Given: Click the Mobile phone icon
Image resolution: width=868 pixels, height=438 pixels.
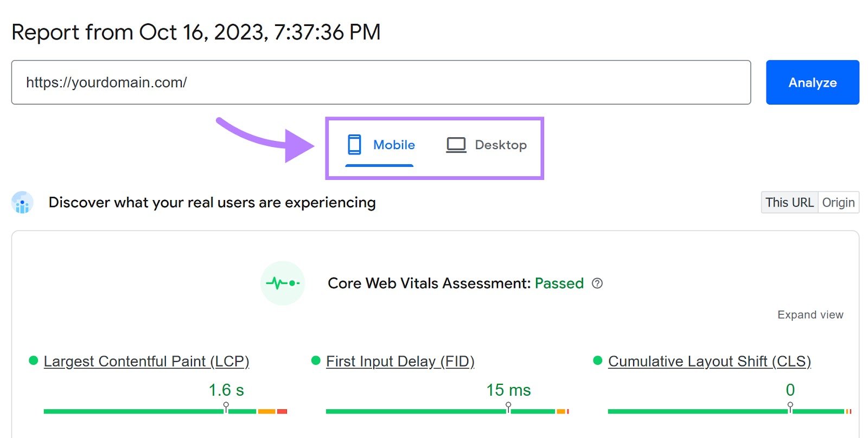Looking at the screenshot, I should 355,144.
